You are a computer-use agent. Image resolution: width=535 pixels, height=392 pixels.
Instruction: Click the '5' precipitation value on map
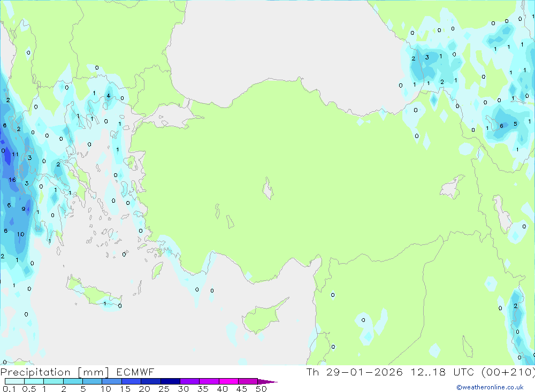pyautogui.click(x=515, y=124)
